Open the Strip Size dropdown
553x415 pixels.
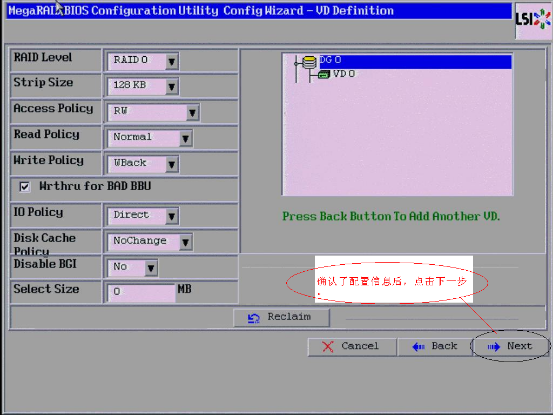tap(143, 86)
